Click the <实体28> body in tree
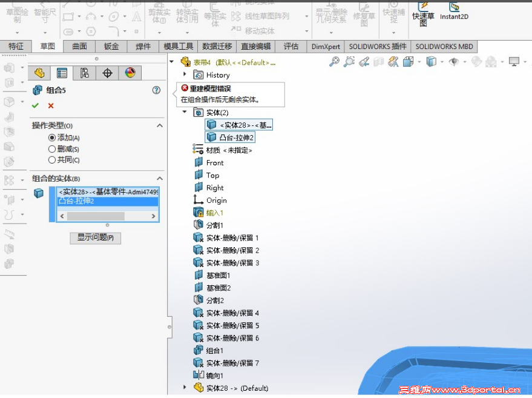Screen dimensions: 532x398 click(x=239, y=125)
